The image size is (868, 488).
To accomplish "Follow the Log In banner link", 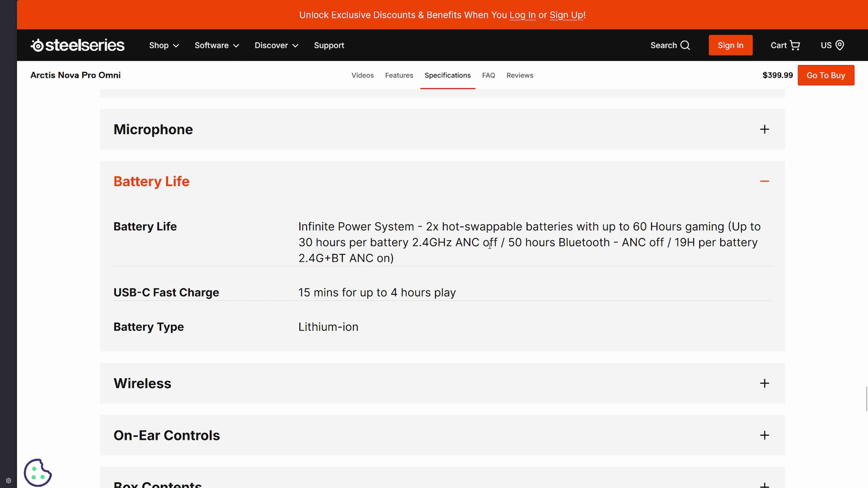I will 522,15.
